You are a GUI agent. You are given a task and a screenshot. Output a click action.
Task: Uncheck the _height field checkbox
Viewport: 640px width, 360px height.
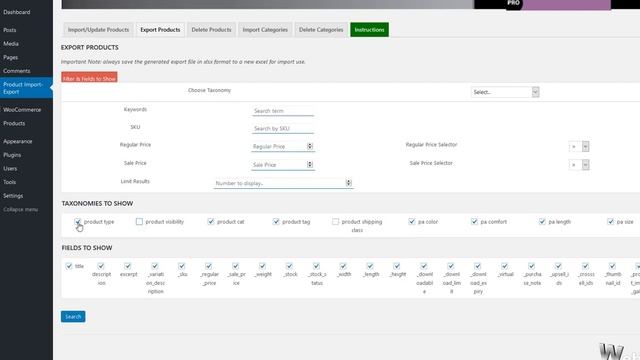tap(397, 266)
